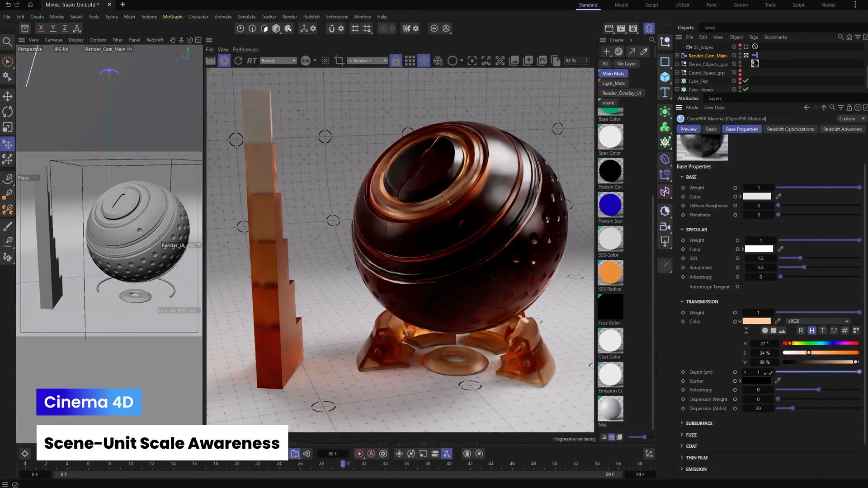Select the Main Mats layer button

point(613,74)
